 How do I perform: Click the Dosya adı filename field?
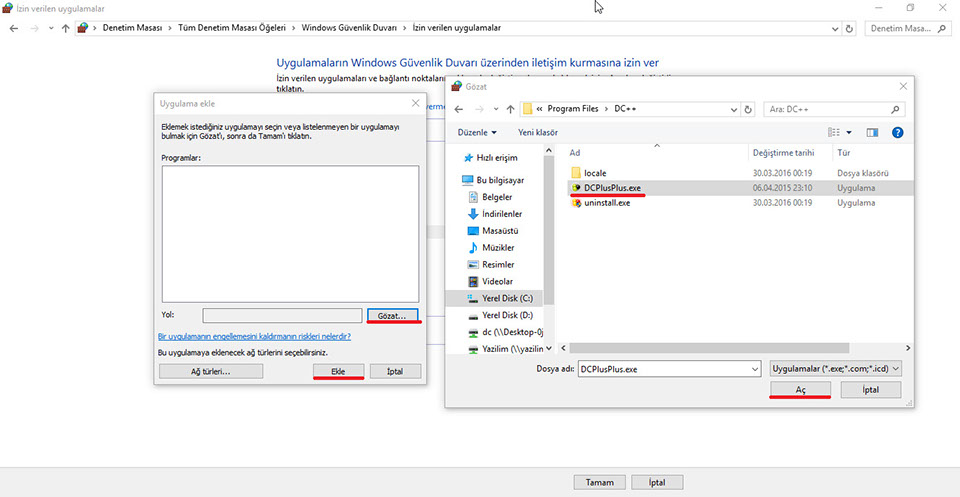(663, 369)
